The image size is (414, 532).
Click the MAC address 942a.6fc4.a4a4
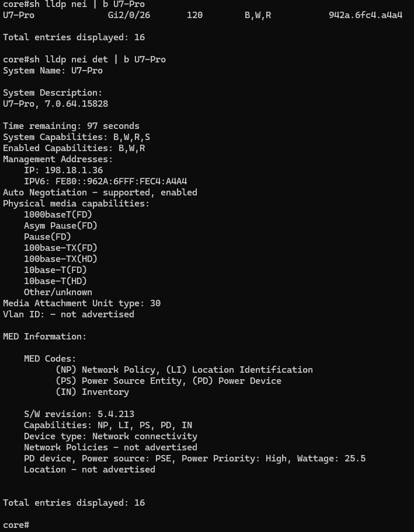pos(366,15)
